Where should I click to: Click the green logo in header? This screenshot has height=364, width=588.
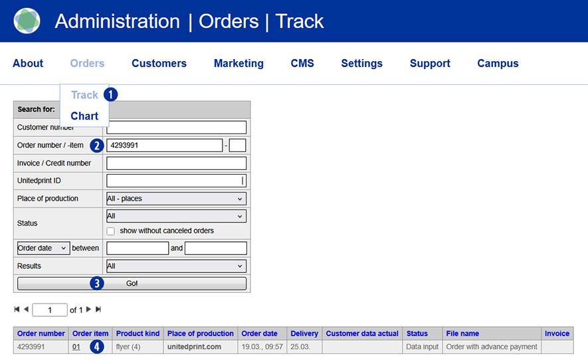click(27, 21)
